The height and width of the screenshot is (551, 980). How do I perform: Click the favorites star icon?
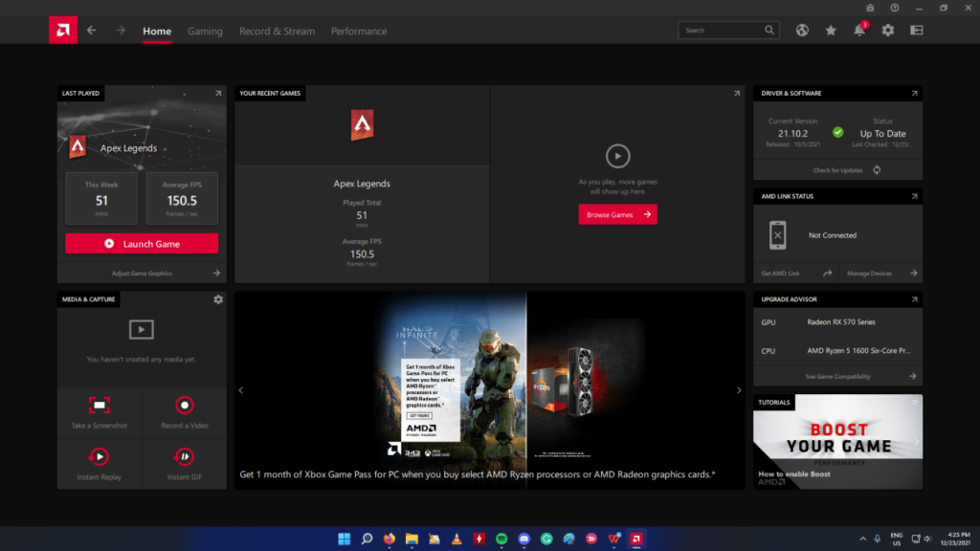point(831,31)
